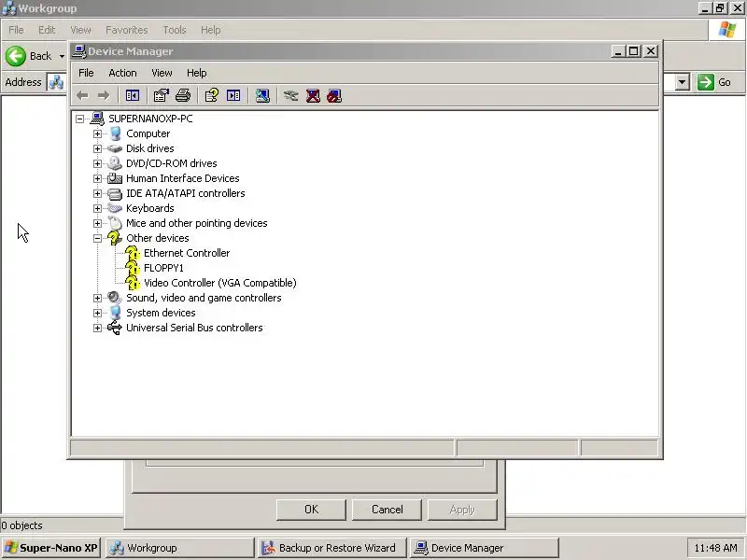Image resolution: width=747 pixels, height=560 pixels.
Task: Collapse the Other devices node
Action: (x=98, y=238)
